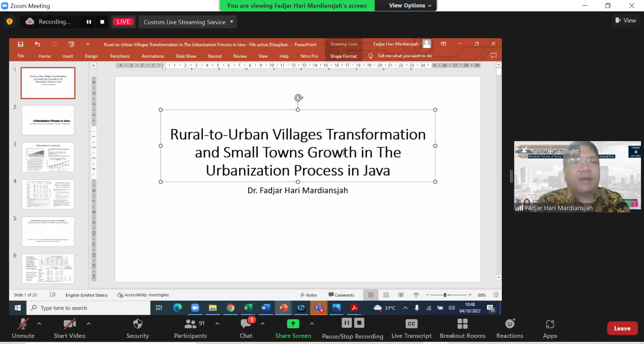Select slide 3 Urbanization in Indonesia thumbnail
Screen dimensions: 644x344
(x=48, y=157)
